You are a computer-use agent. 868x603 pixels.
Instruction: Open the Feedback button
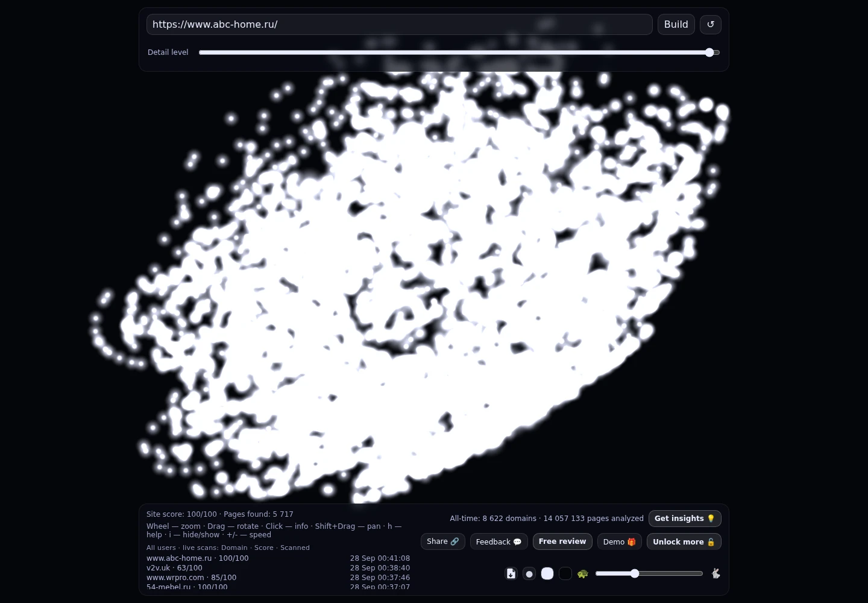[499, 541]
